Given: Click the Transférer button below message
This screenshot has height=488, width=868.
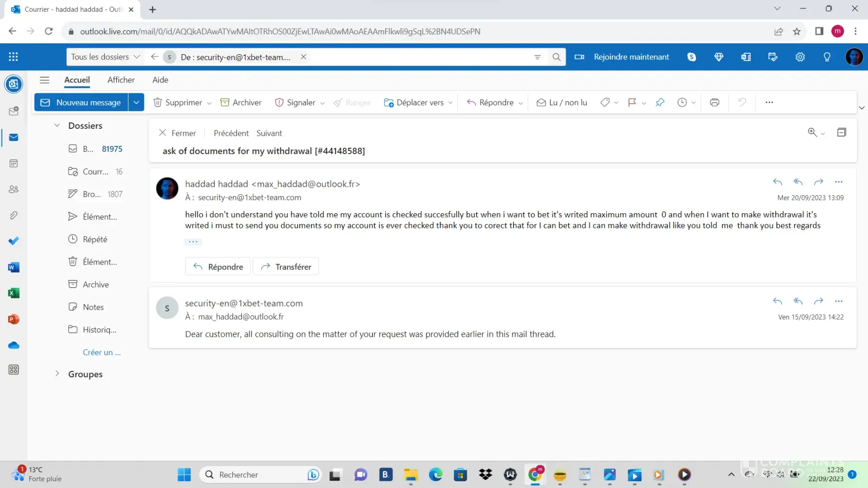Looking at the screenshot, I should (286, 267).
